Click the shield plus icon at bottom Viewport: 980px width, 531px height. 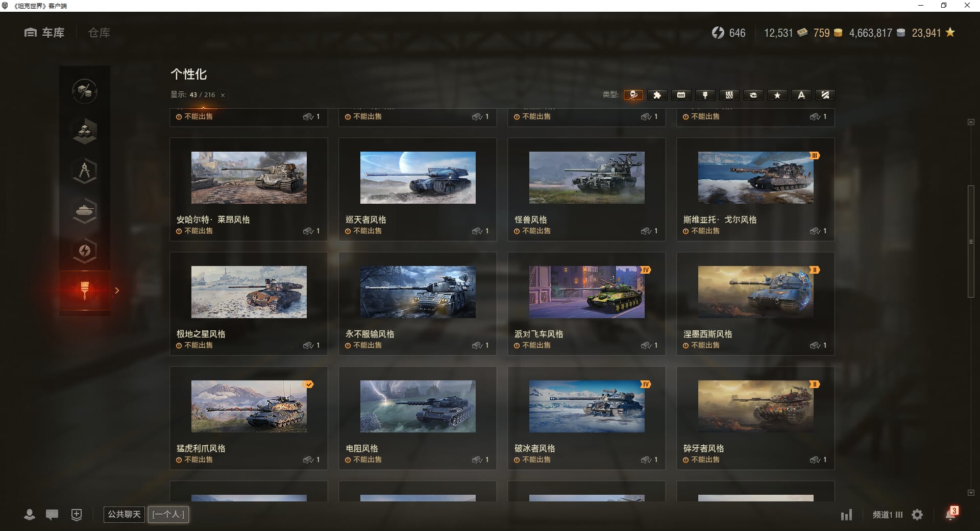[x=77, y=515]
